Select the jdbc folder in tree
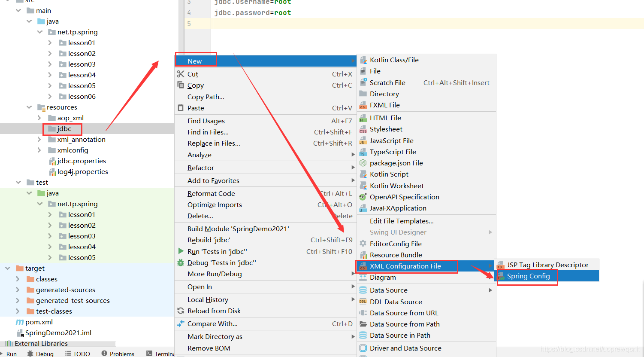The image size is (644, 357). 64,128
